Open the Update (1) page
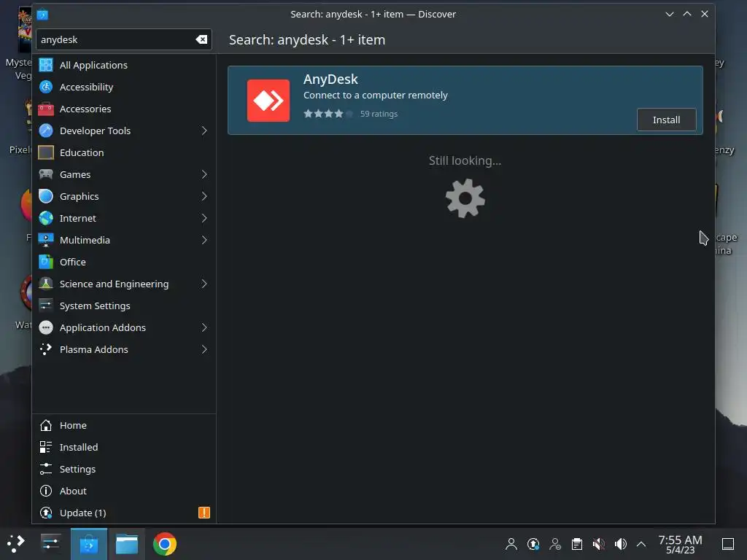This screenshot has width=747, height=560. pyautogui.click(x=124, y=513)
